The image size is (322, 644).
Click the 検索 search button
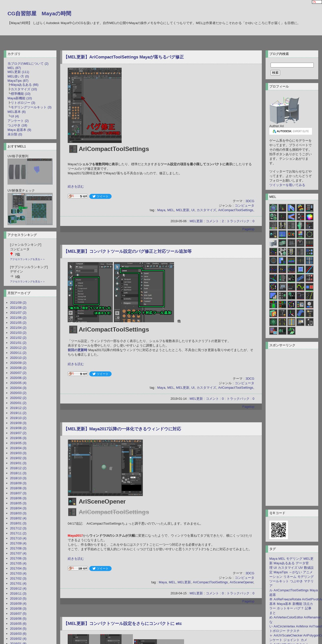tap(275, 73)
